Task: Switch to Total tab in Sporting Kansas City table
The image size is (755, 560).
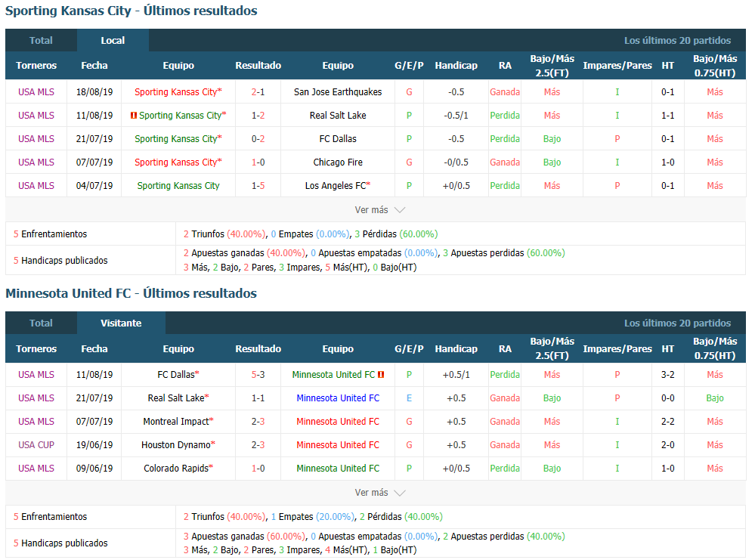Action: tap(41, 41)
